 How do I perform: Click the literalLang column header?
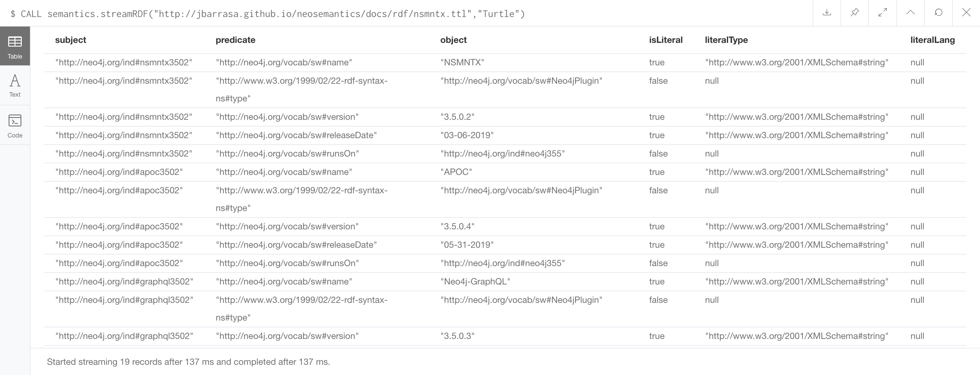coord(932,40)
